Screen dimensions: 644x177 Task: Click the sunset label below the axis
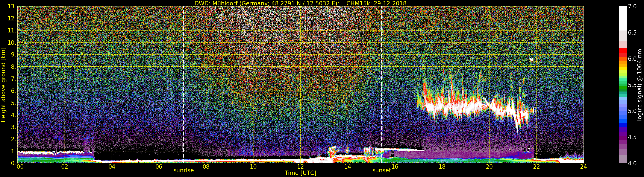tap(382, 171)
